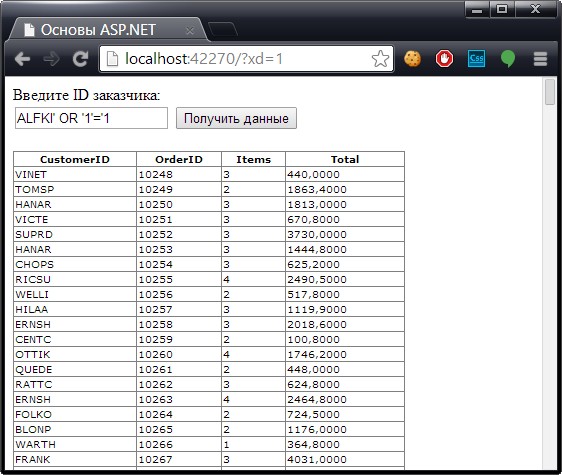Click the Получить данные button

pyautogui.click(x=236, y=118)
